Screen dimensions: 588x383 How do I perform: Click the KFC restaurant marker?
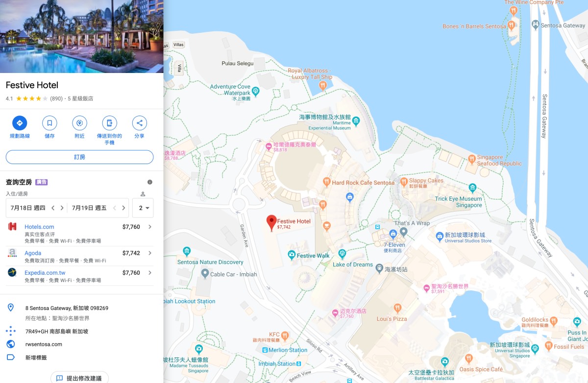(285, 336)
